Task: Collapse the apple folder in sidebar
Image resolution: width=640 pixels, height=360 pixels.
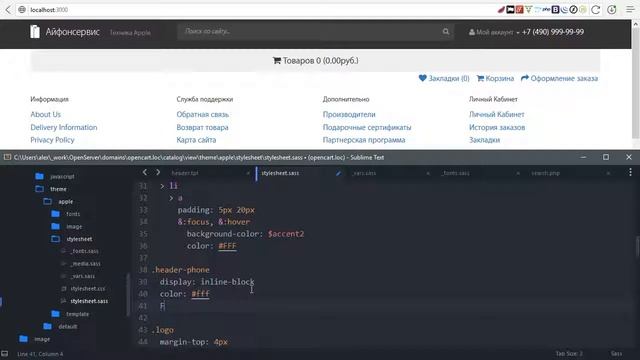Action: tap(48, 201)
